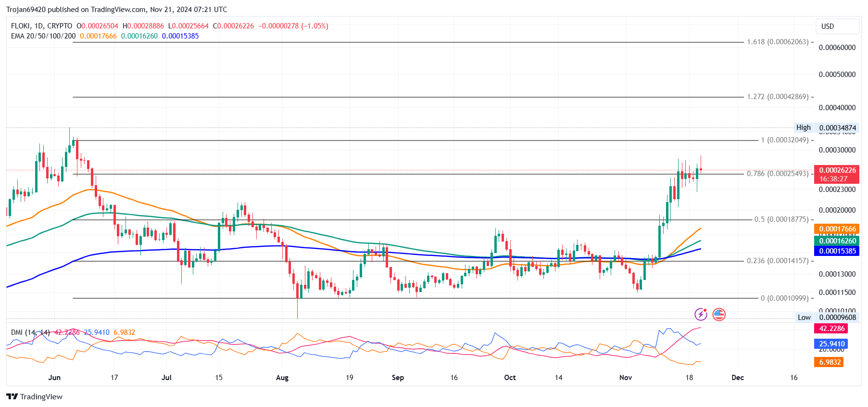Select the orange EMA 0.00017666 axis label
The width and height of the screenshot is (868, 407).
coord(837,229)
